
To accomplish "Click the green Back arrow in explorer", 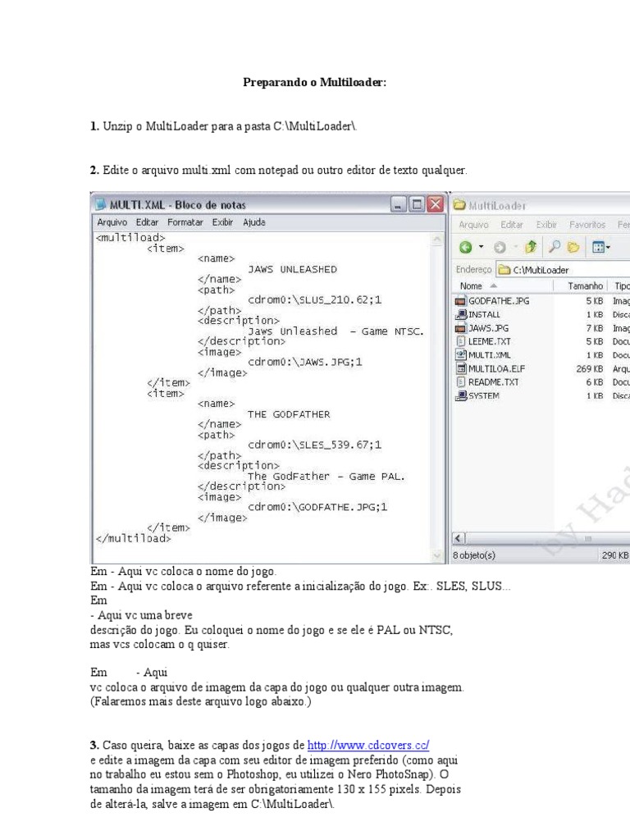I will pos(466,247).
